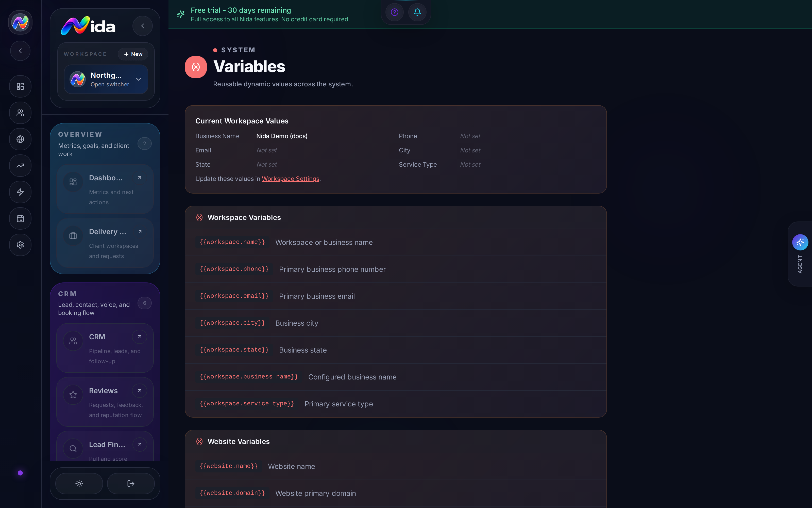Image resolution: width=812 pixels, height=508 pixels.
Task: Toggle the light theme sun button
Action: coord(79,483)
